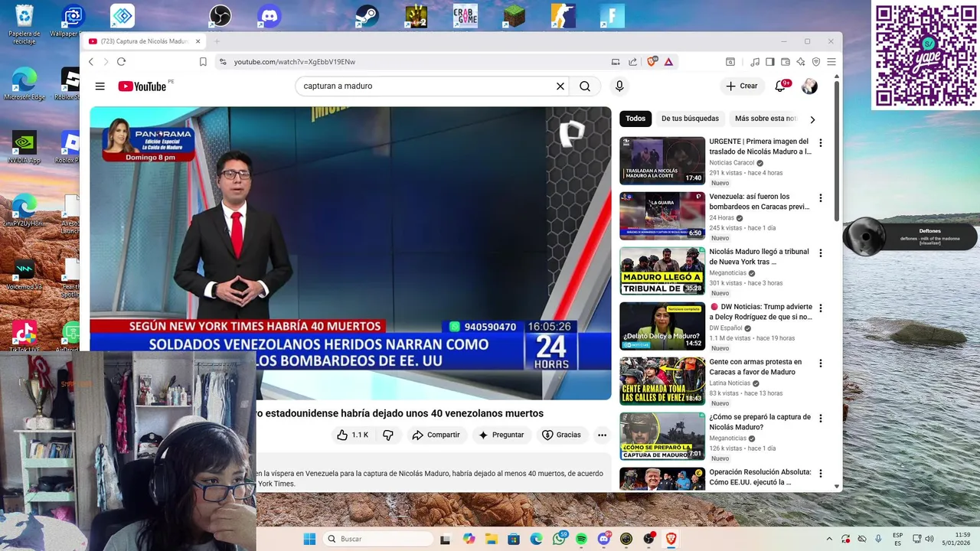Run search with magnifier button
The image size is (980, 551).
[585, 86]
